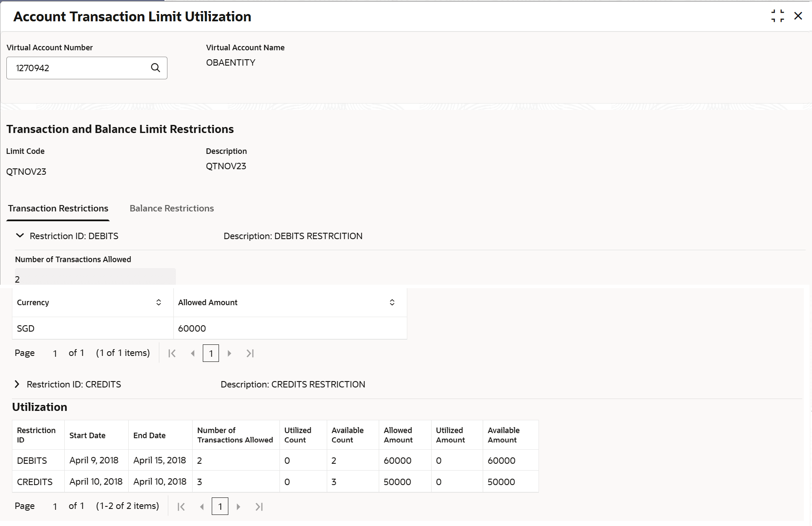Click the OBAENTITY virtual account name
The height and width of the screenshot is (526, 812).
pyautogui.click(x=230, y=63)
